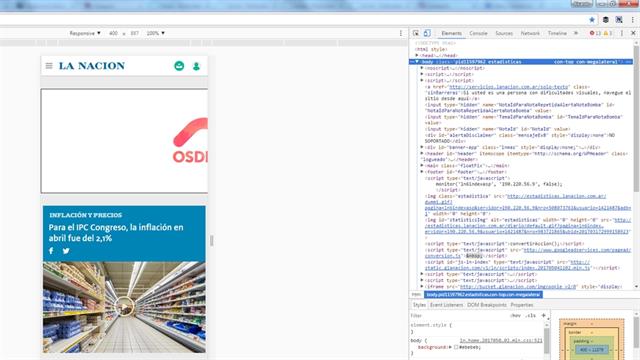Grab the viewport resize handle
640x360 pixels.
coord(211,240)
